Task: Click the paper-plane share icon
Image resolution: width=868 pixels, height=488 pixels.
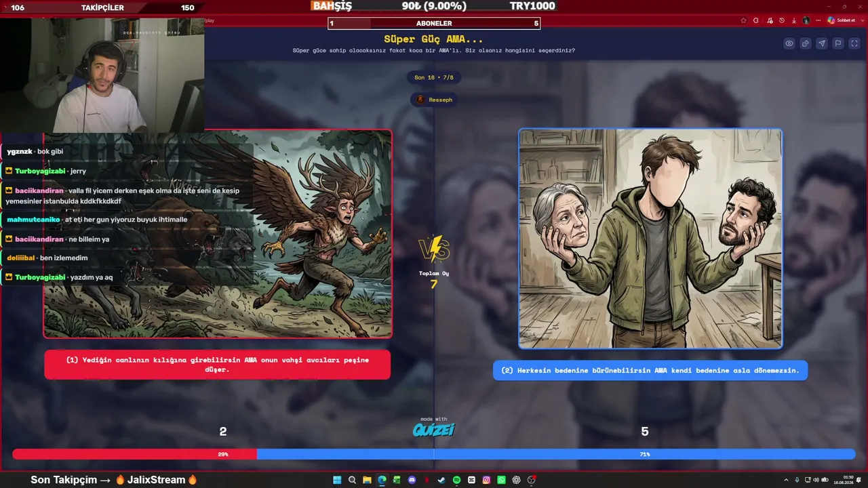Action: 822,43
